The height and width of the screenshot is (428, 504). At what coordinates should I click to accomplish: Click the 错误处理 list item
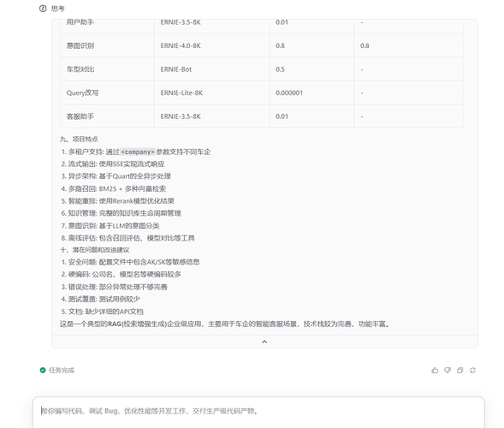[x=115, y=287]
